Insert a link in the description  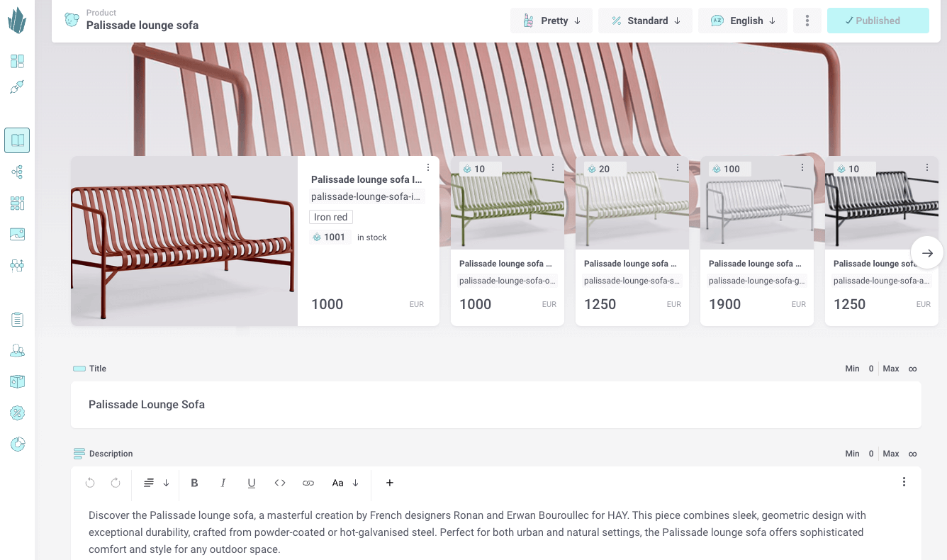click(x=308, y=483)
